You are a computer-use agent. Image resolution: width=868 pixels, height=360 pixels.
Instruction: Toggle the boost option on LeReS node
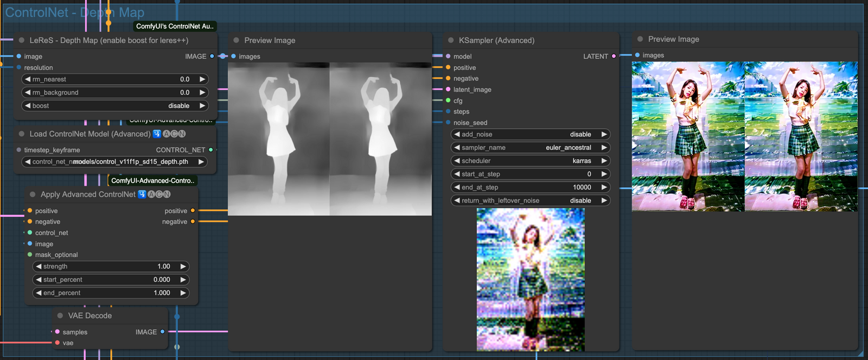(x=114, y=106)
